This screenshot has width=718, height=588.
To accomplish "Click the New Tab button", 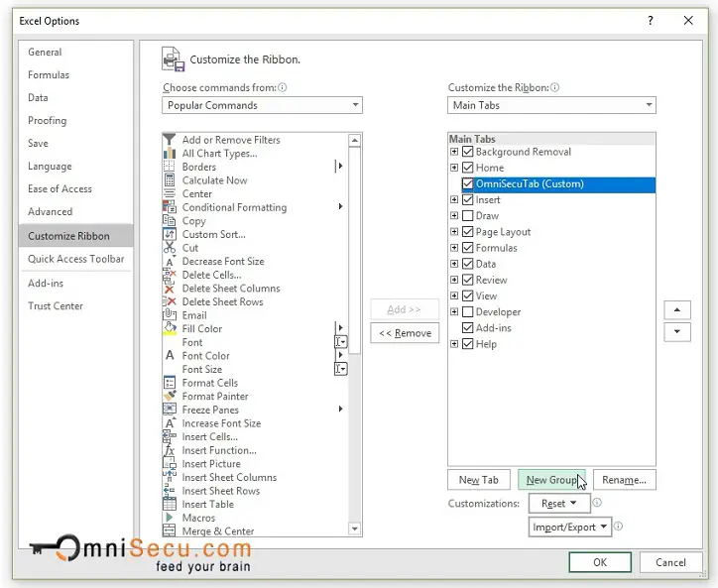I will coord(479,480).
